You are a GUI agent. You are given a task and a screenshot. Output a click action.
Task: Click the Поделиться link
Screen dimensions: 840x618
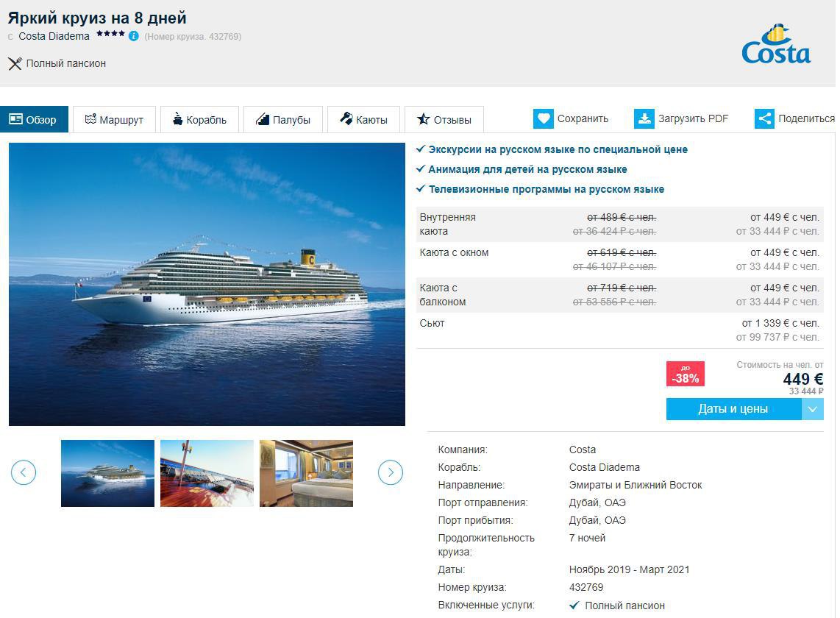pos(806,118)
